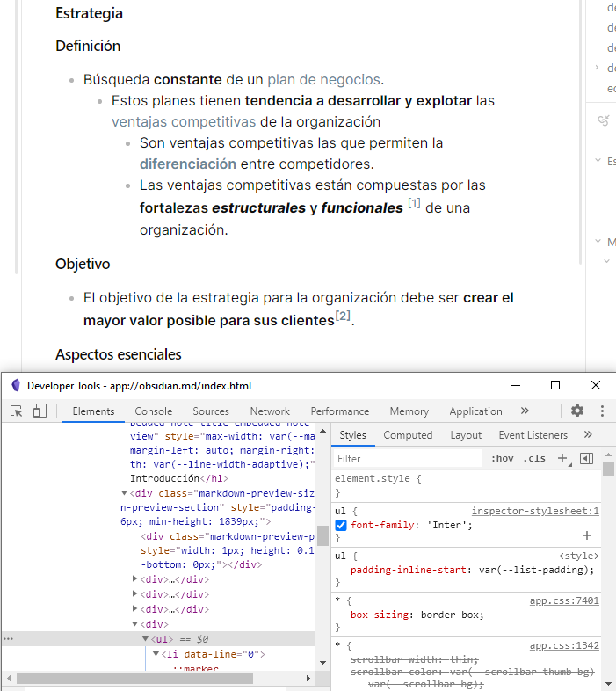Image resolution: width=616 pixels, height=691 pixels.
Task: Uncheck the font-family 'Inter' property checkbox
Action: click(341, 526)
